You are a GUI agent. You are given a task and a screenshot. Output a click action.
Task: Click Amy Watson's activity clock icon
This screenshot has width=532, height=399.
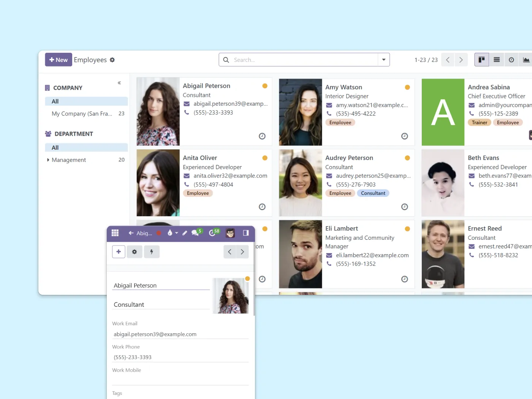[x=404, y=136]
